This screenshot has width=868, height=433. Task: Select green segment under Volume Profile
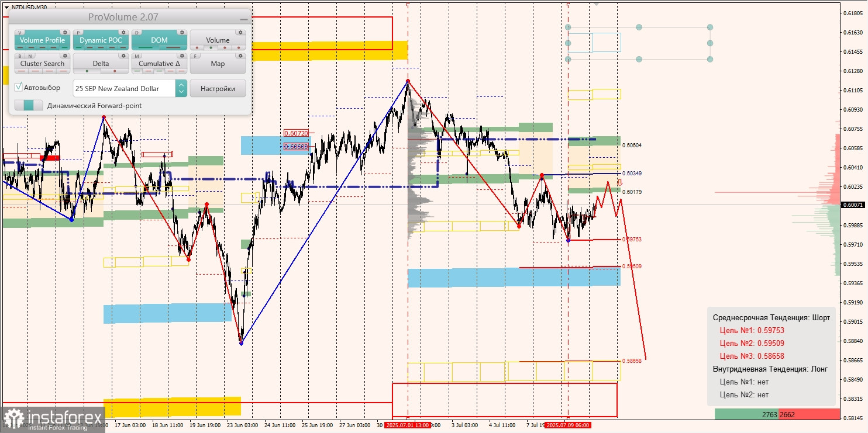click(x=65, y=47)
